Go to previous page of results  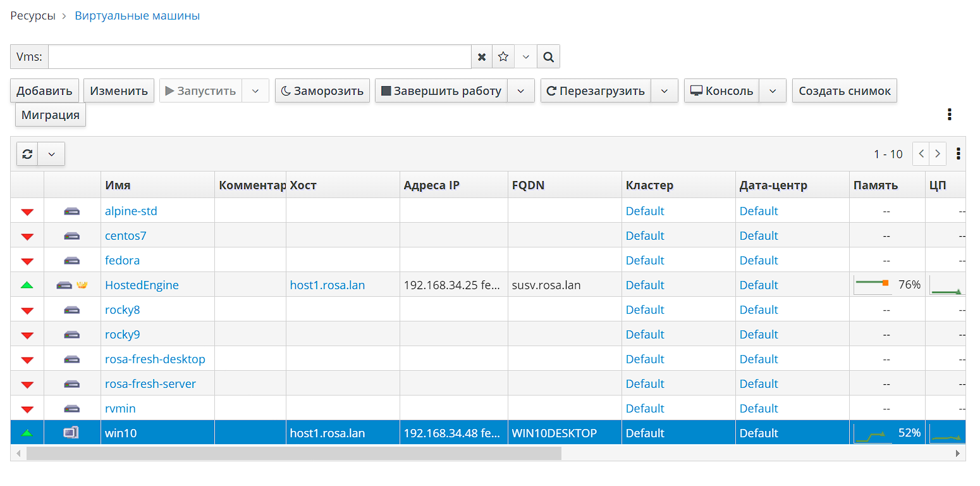pos(921,154)
